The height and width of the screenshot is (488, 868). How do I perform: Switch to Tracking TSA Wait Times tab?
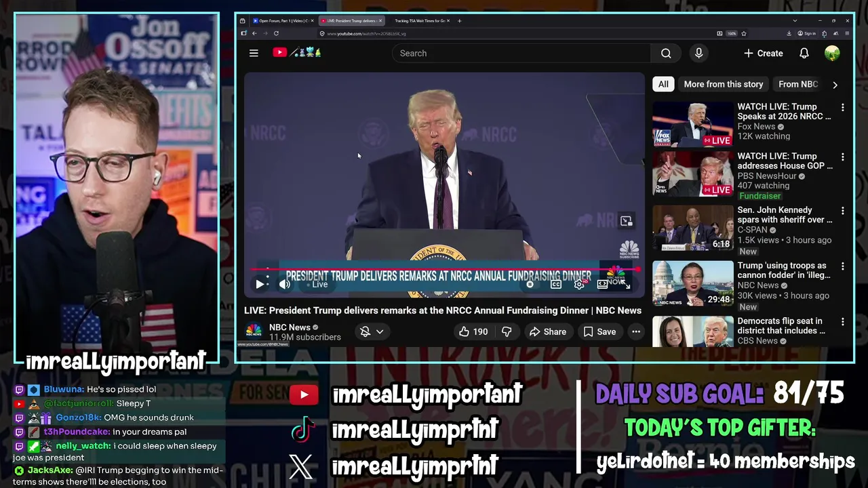(x=420, y=21)
